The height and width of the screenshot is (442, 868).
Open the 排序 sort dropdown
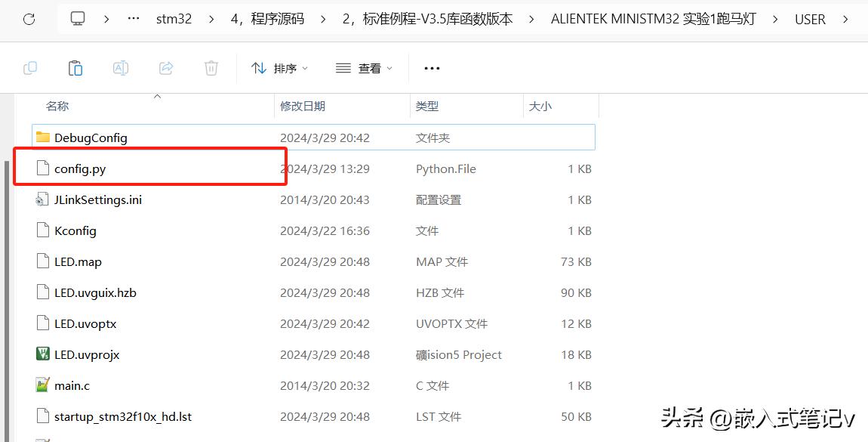(x=279, y=67)
